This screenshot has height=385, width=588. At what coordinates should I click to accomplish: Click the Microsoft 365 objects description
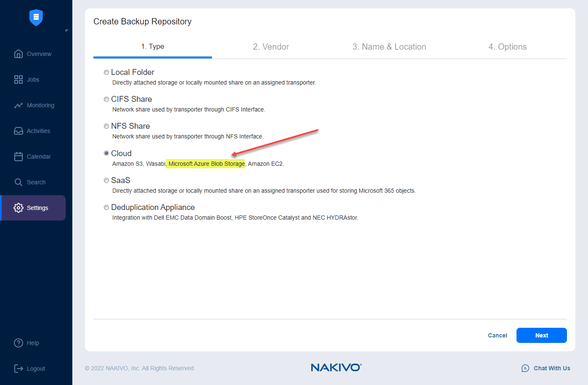(x=264, y=191)
